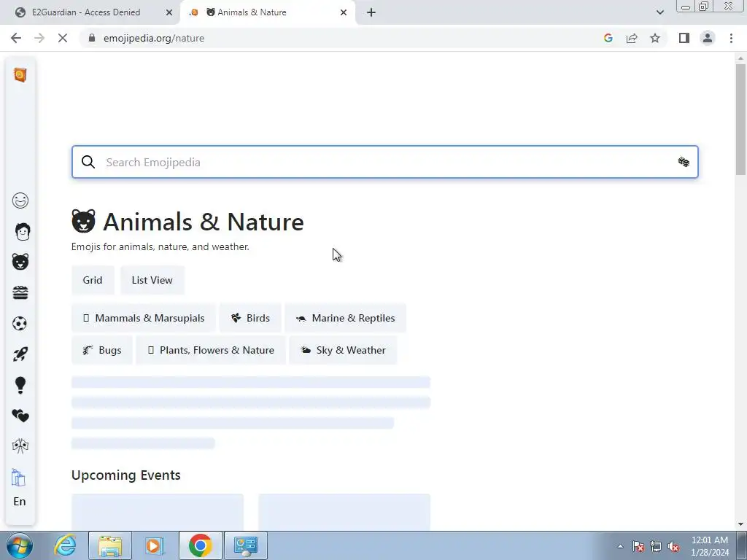Click the search magnifier icon
The width and height of the screenshot is (747, 560).
88,162
